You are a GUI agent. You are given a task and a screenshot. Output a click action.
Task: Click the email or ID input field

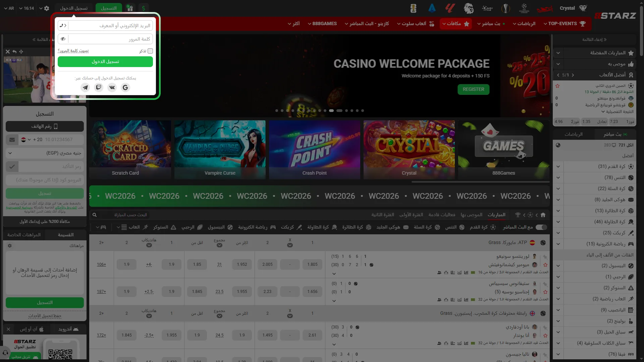(x=110, y=25)
